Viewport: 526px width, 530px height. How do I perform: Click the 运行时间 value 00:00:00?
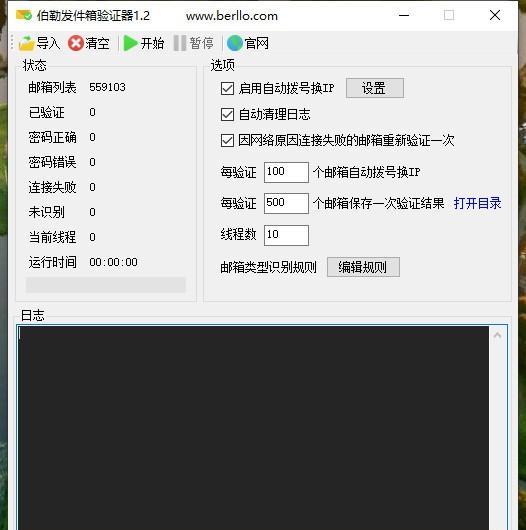[113, 262]
